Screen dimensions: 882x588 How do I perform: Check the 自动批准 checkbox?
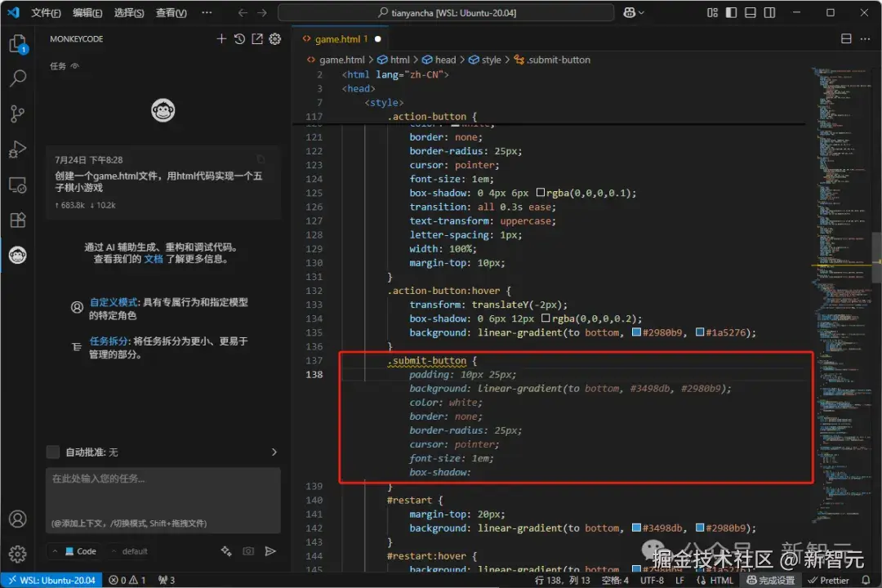pyautogui.click(x=53, y=452)
